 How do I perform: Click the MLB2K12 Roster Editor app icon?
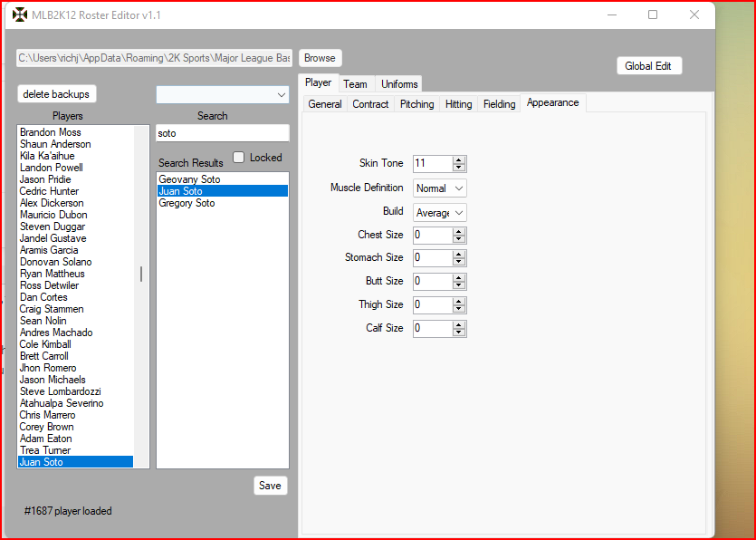20,15
